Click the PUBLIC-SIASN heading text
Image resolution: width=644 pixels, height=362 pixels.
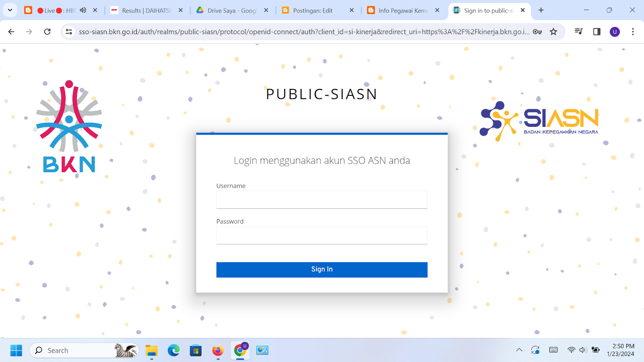point(322,94)
